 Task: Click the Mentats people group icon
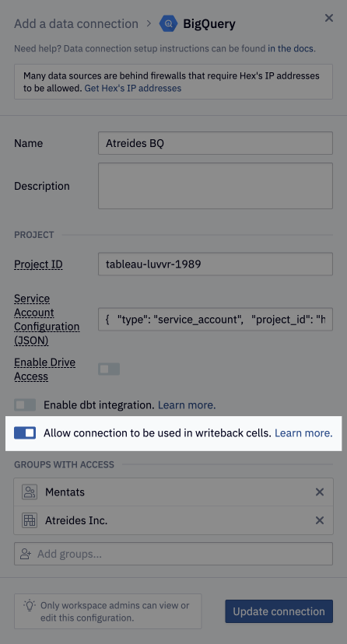click(x=30, y=492)
